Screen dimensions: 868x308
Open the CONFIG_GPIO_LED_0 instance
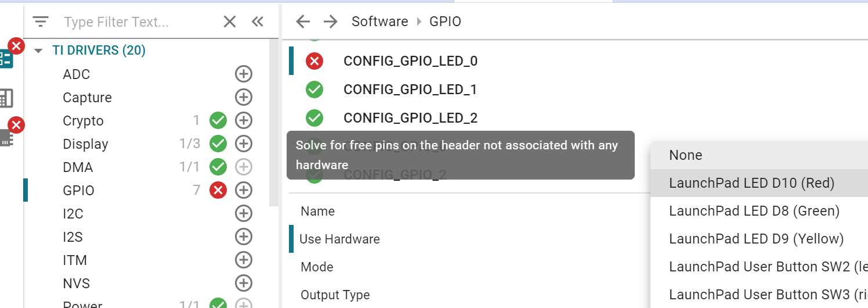click(410, 61)
